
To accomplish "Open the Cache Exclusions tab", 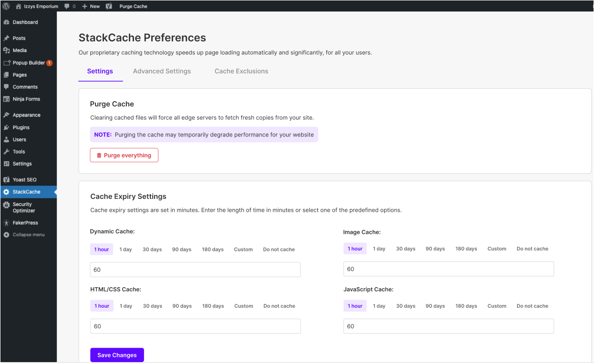I will 241,71.
